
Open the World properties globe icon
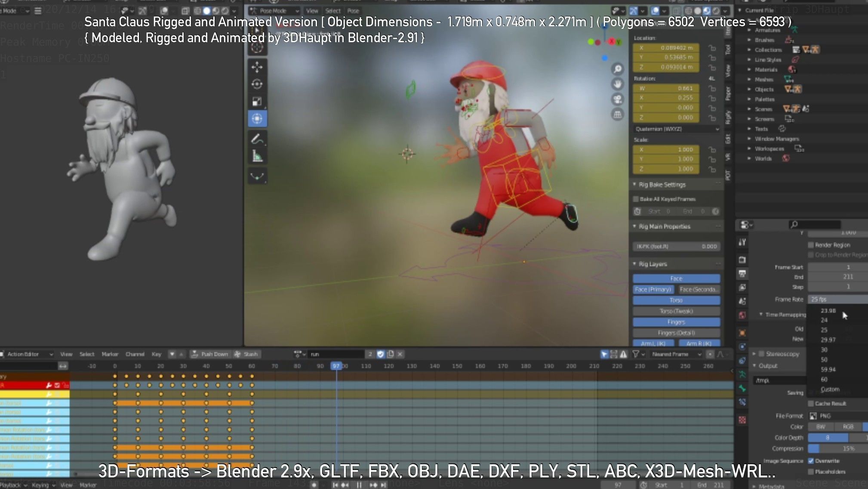742,315
